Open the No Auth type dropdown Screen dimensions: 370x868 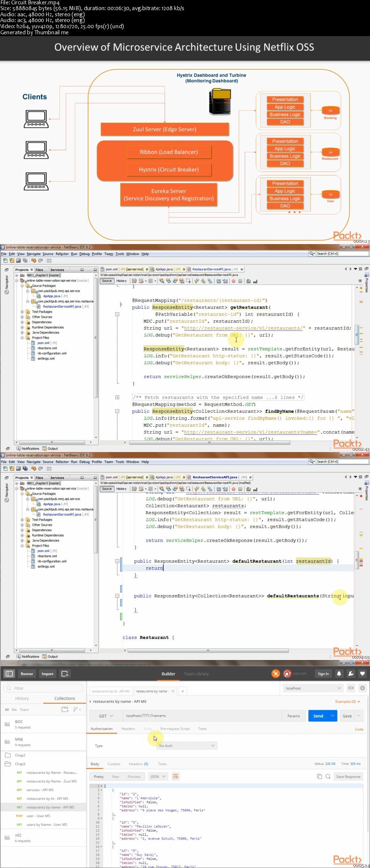click(187, 746)
